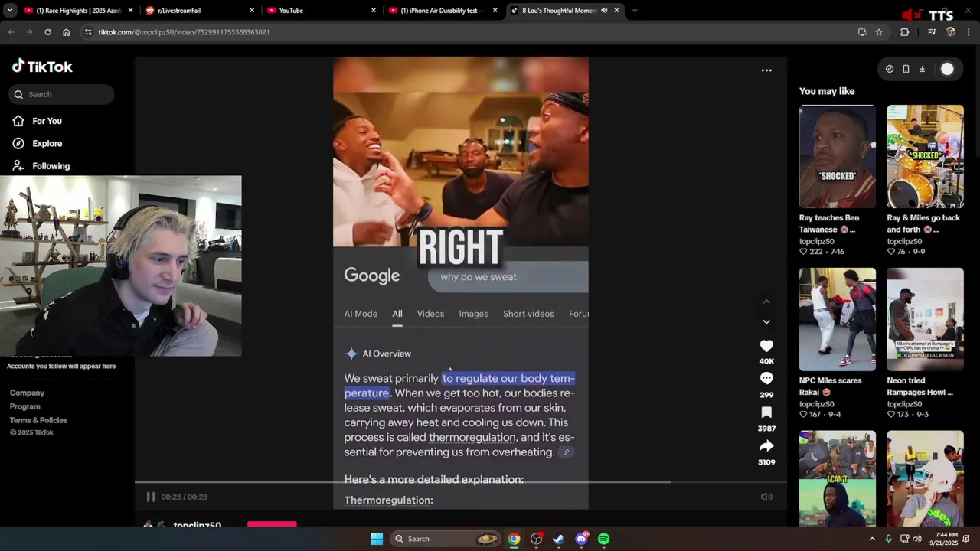View site information icon in address bar
The image size is (980, 551).
(88, 32)
